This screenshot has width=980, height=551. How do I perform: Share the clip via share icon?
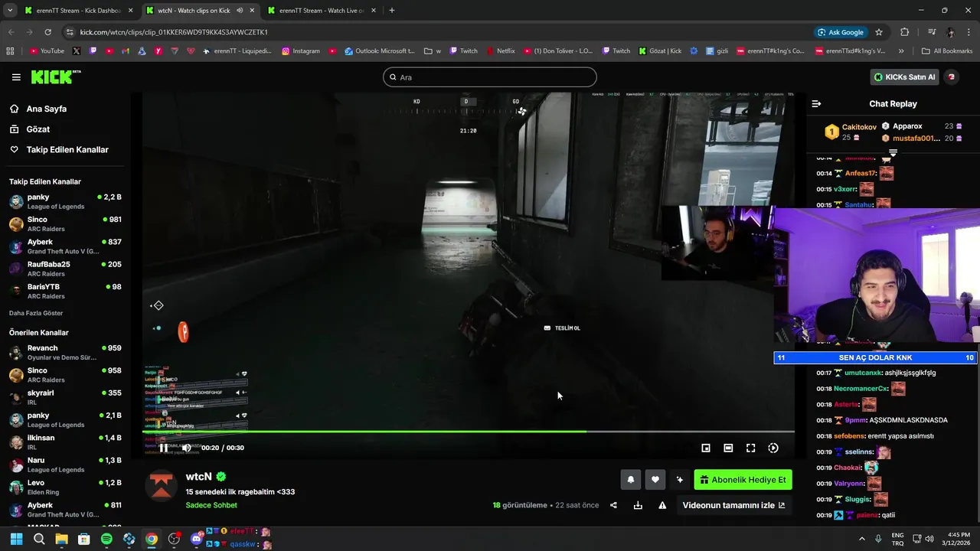(x=613, y=505)
